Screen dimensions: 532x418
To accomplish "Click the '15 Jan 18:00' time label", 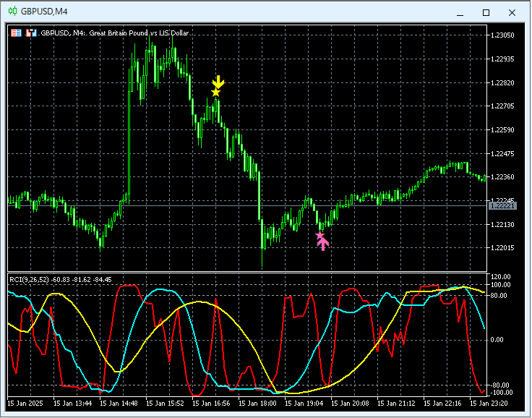I will pos(257,403).
